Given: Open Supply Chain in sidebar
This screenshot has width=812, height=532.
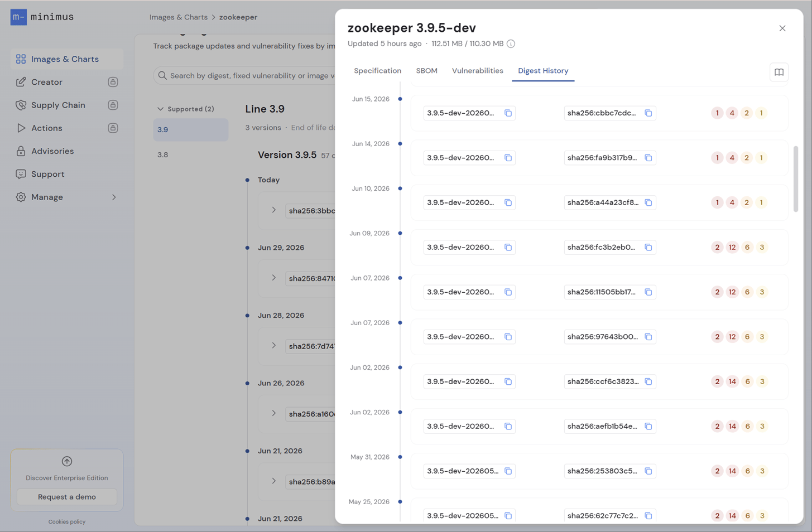Looking at the screenshot, I should coord(66,105).
